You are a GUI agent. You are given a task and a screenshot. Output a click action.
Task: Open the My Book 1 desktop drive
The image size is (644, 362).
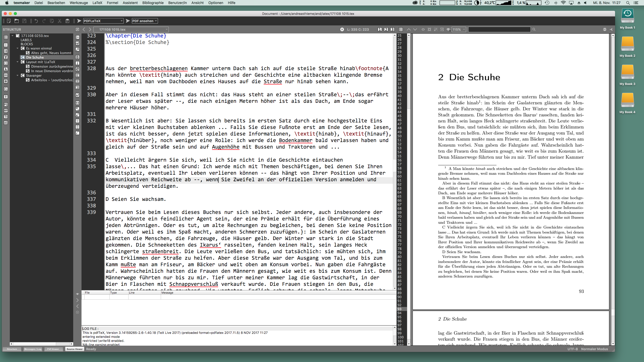627,19
